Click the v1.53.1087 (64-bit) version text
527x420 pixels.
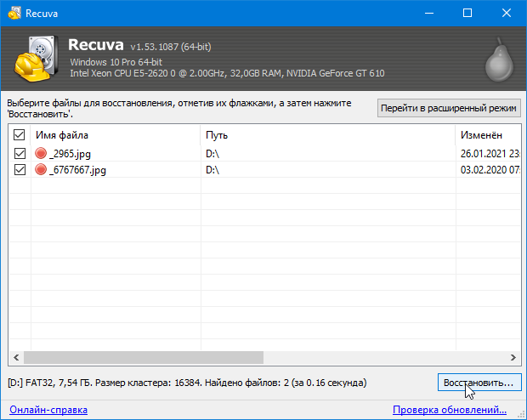click(x=171, y=47)
